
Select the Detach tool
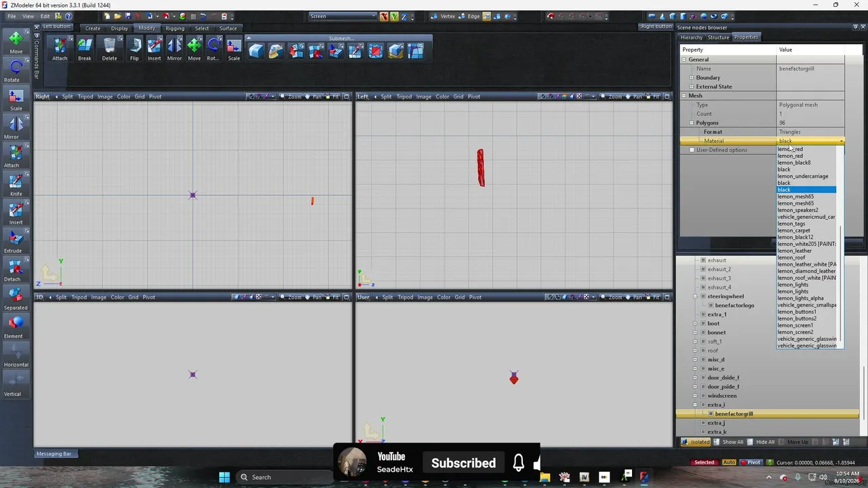coord(16,270)
